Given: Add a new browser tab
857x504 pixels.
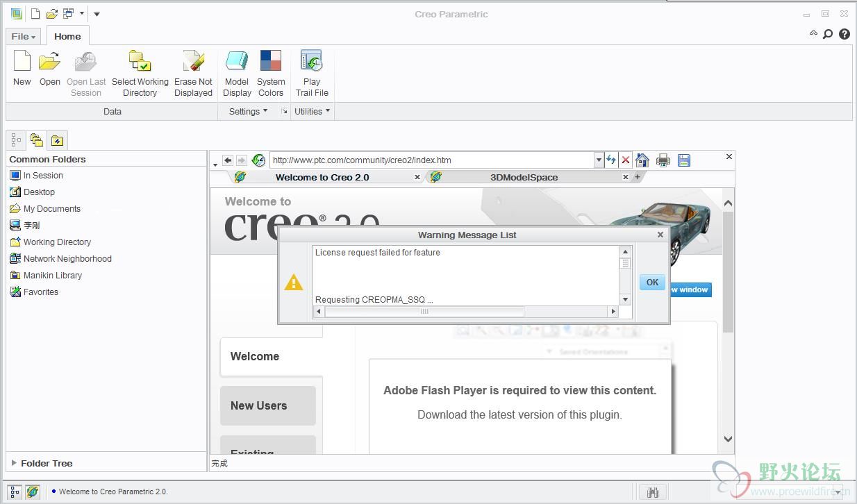Looking at the screenshot, I should click(638, 177).
